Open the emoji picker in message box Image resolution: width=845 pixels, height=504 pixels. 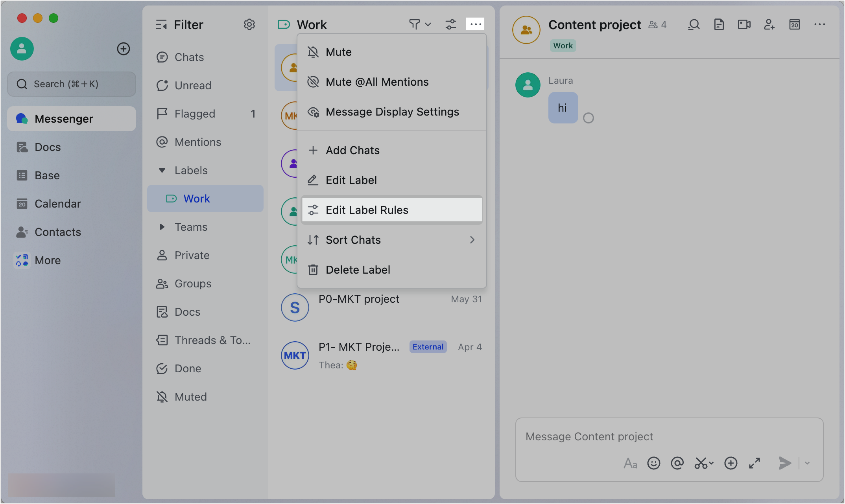point(653,463)
